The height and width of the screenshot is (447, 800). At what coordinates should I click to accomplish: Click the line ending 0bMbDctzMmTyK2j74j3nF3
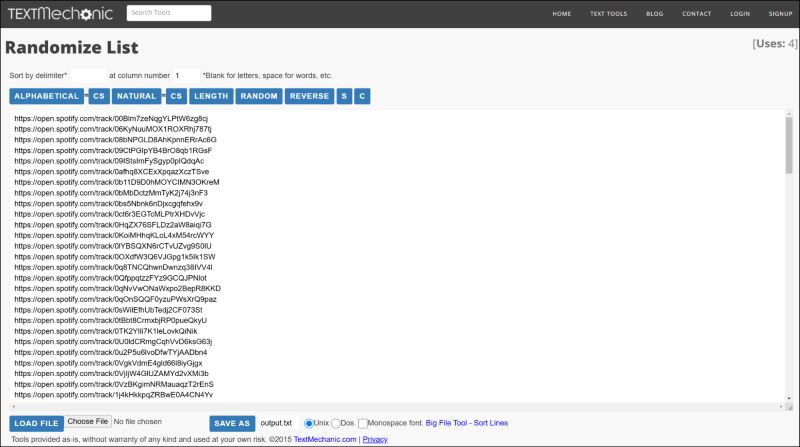pyautogui.click(x=111, y=193)
